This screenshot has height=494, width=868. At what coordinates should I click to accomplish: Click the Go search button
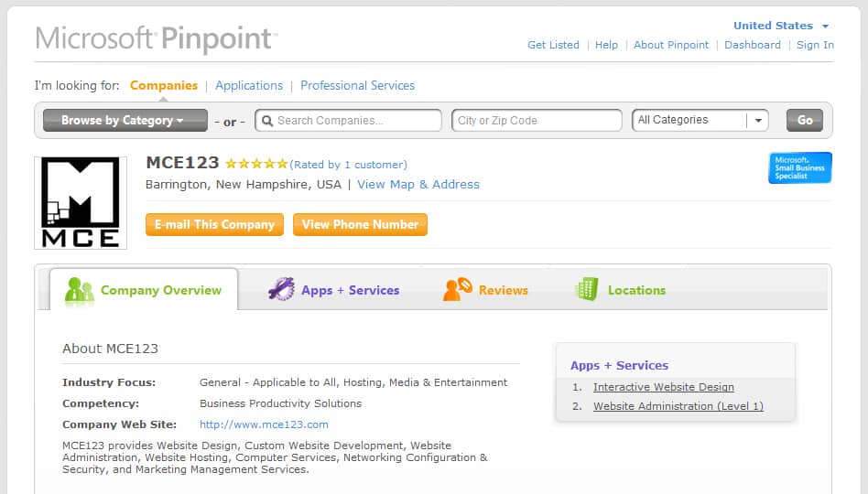(x=805, y=120)
